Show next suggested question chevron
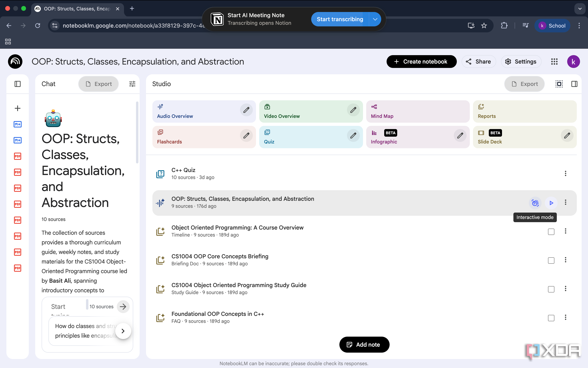Viewport: 588px width, 368px height. pyautogui.click(x=123, y=331)
